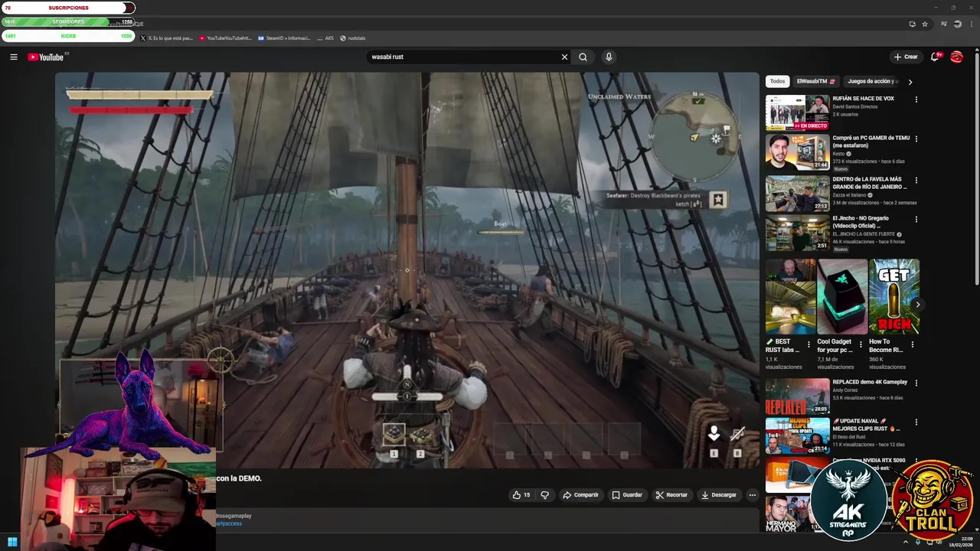The width and height of the screenshot is (980, 551).
Task: Like the video with thumbs up
Action: click(x=521, y=495)
